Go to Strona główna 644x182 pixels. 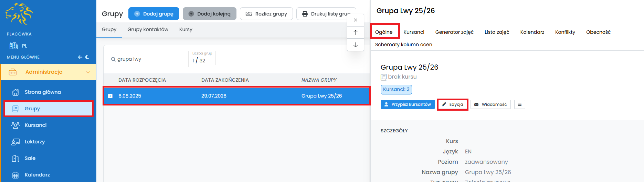pos(43,92)
